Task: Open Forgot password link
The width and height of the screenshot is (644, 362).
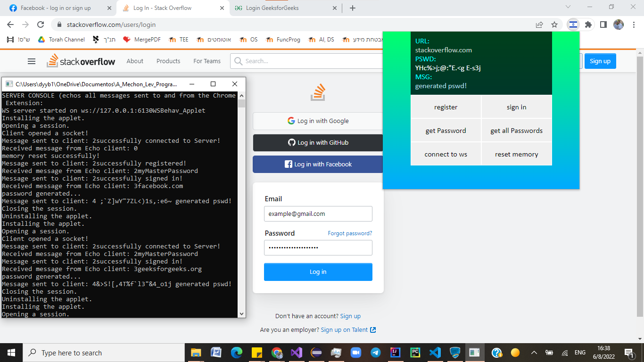Action: 350,233
